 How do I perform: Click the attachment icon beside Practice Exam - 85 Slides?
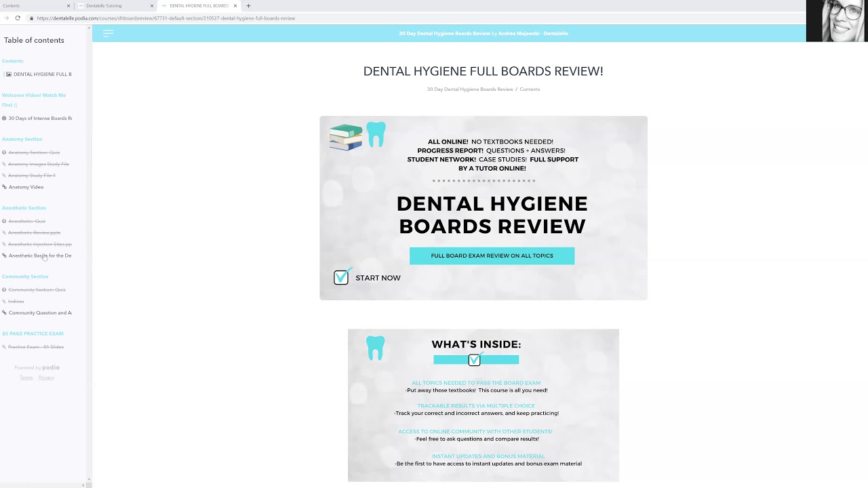pos(4,347)
